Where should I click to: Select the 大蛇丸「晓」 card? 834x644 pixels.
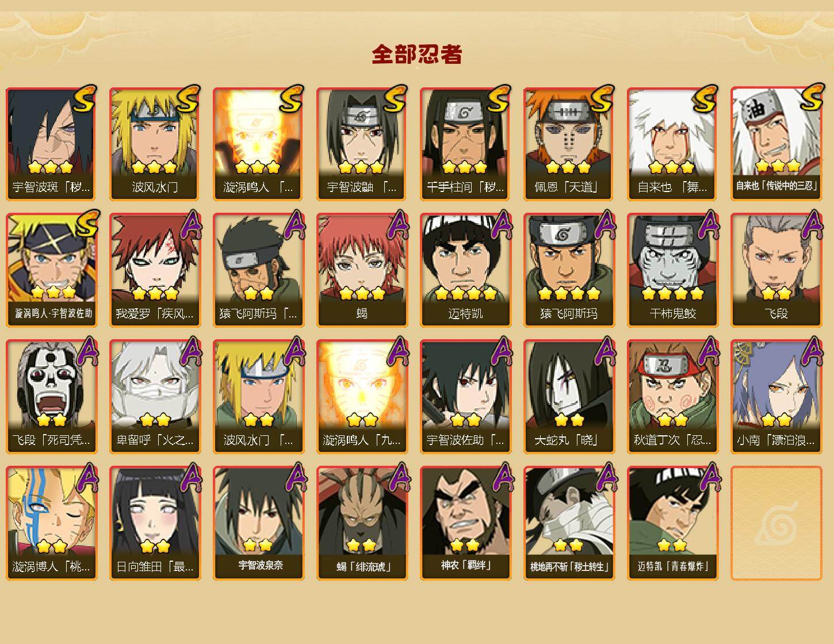coord(569,397)
